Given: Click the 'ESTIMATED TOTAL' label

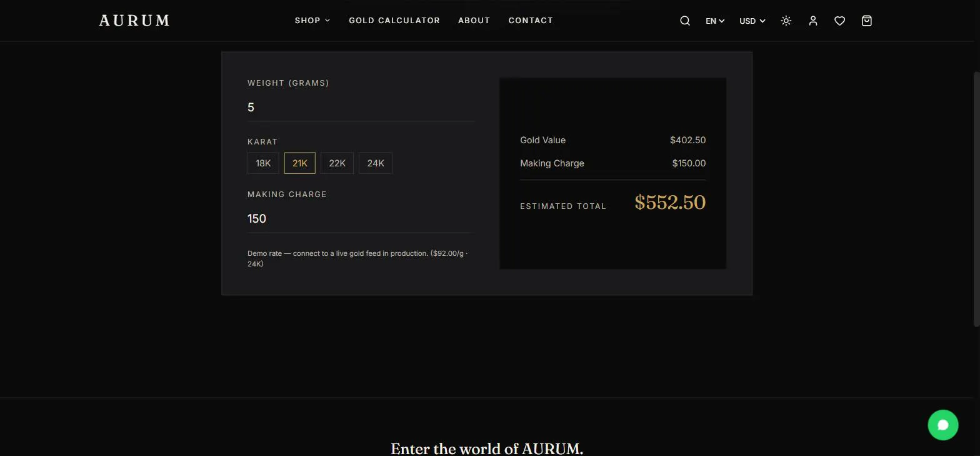Looking at the screenshot, I should (563, 206).
